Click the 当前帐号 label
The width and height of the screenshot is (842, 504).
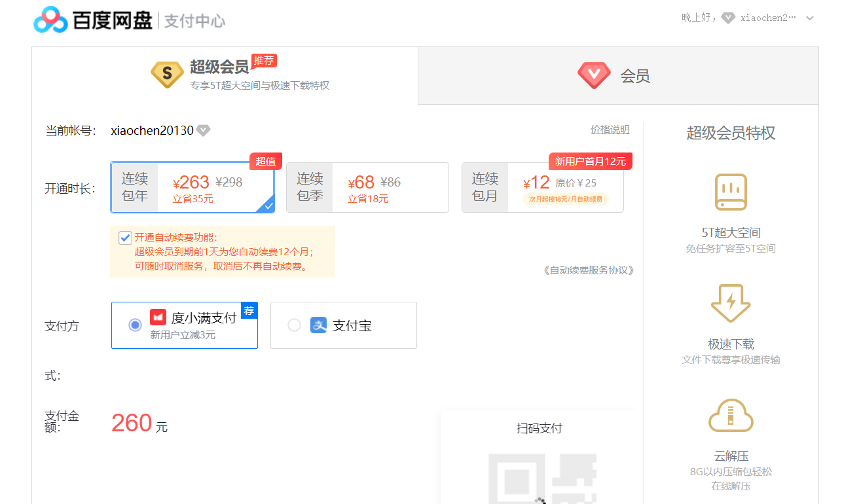pos(71,131)
